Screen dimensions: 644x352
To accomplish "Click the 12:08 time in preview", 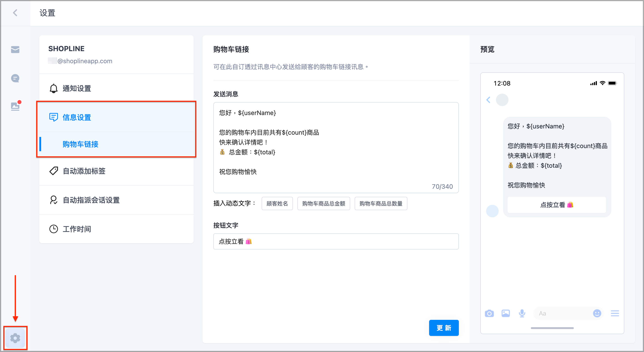I will 502,83.
